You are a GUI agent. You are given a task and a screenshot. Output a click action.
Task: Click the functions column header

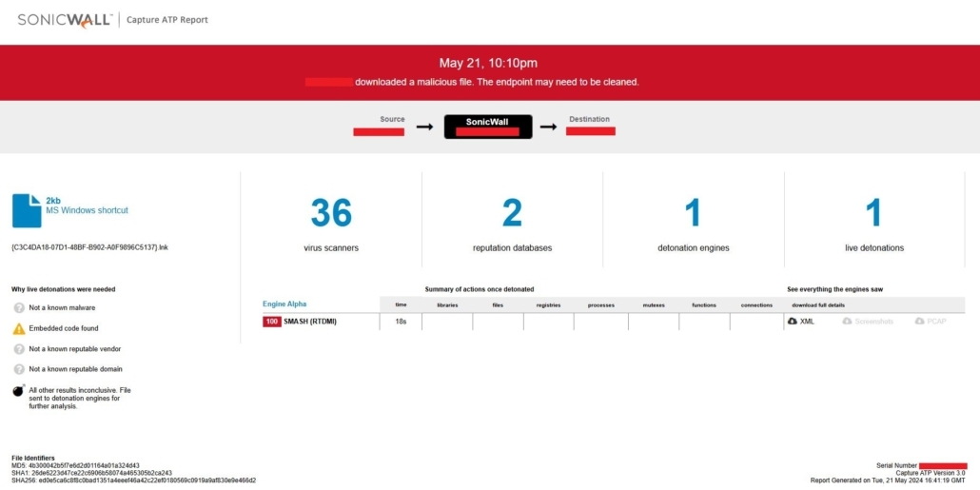(704, 305)
